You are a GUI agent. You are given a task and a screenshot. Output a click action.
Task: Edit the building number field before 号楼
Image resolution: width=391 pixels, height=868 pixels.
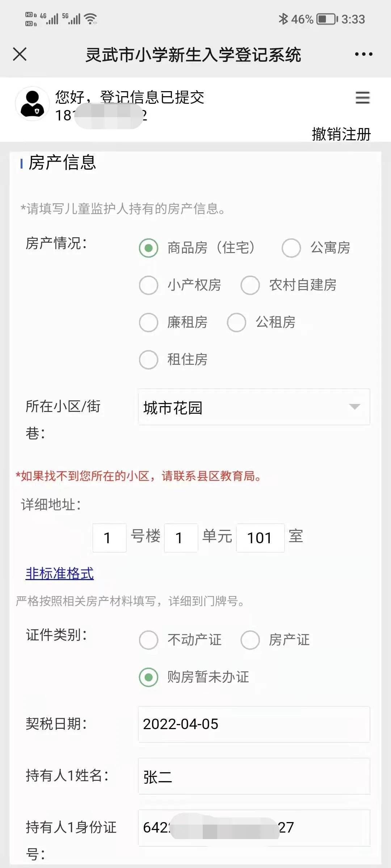point(109,538)
